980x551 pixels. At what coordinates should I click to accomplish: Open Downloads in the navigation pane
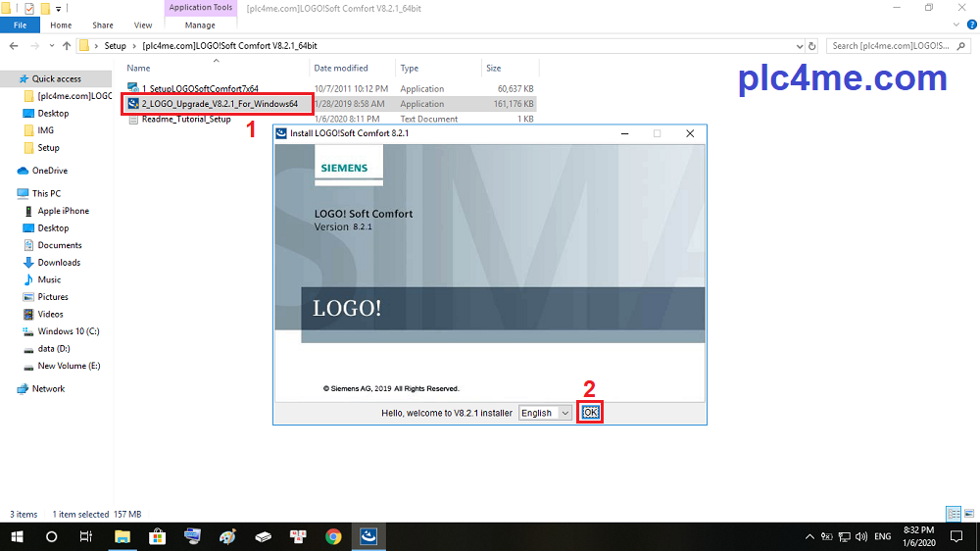click(59, 263)
